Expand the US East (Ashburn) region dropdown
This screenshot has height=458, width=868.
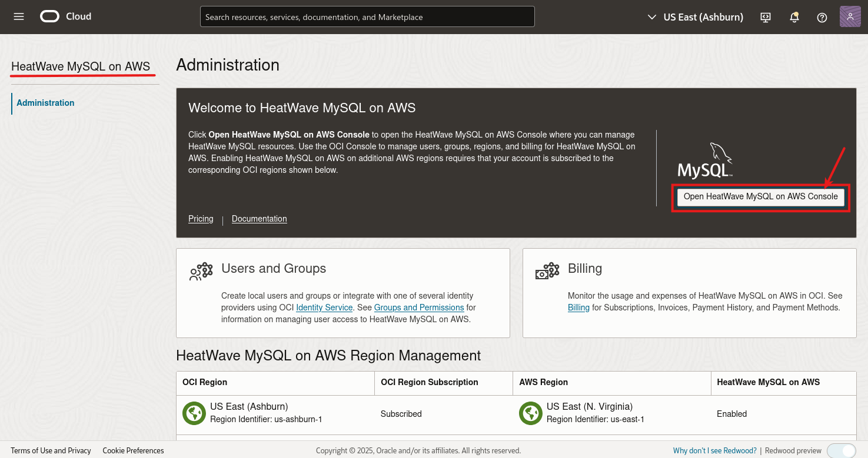(695, 17)
